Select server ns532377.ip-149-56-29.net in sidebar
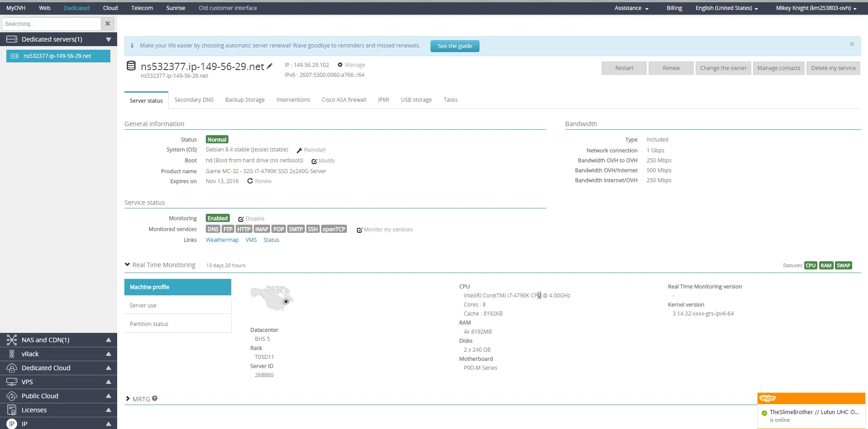This screenshot has height=429, width=868. click(x=58, y=56)
